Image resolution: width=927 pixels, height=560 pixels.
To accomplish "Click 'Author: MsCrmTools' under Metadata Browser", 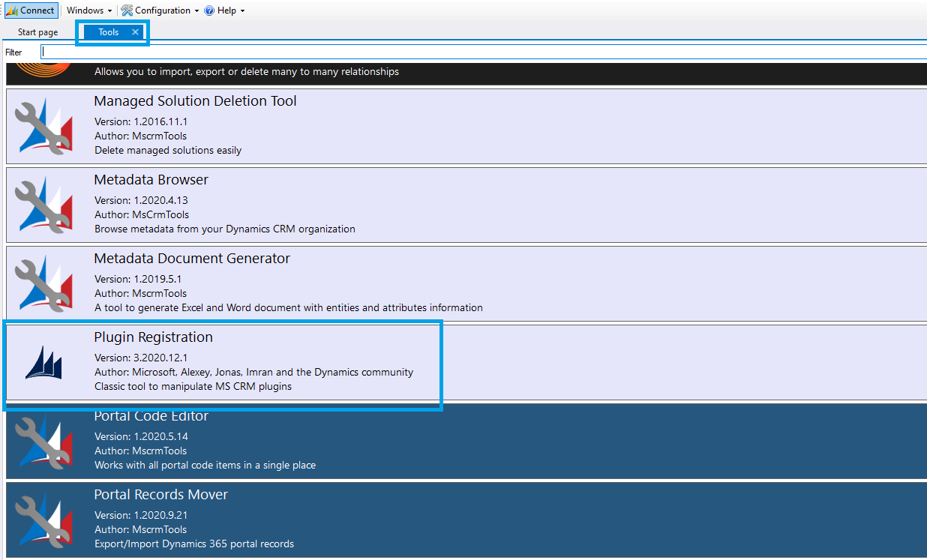I will (141, 214).
